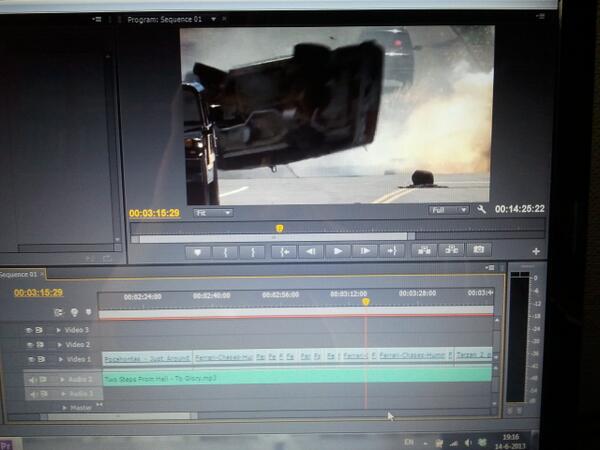
Task: Select the last visible 'Tarzan' video clip
Action: click(473, 355)
